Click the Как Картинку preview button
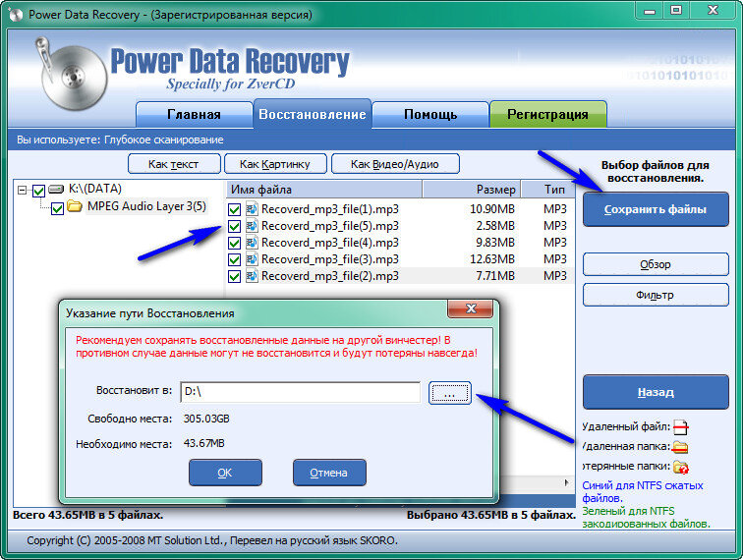The height and width of the screenshot is (560, 743). coord(275,164)
